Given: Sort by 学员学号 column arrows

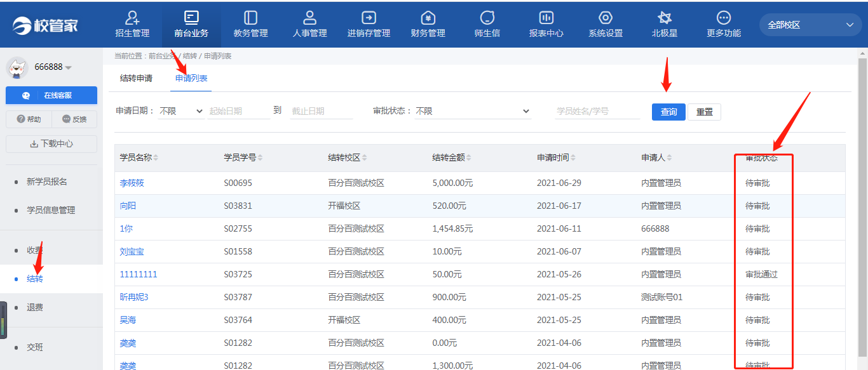Looking at the screenshot, I should (260, 157).
